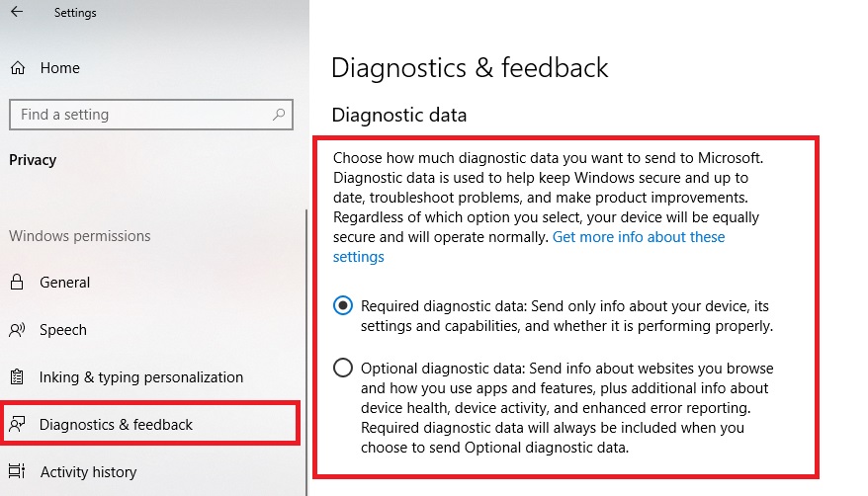Click the Speech person icon
The image size is (868, 496).
(17, 330)
